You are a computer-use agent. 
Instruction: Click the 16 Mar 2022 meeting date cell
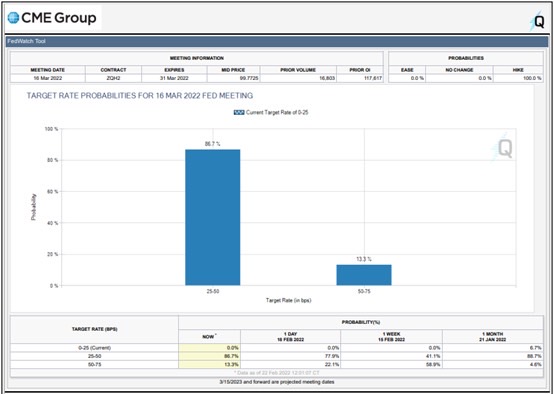pyautogui.click(x=48, y=78)
